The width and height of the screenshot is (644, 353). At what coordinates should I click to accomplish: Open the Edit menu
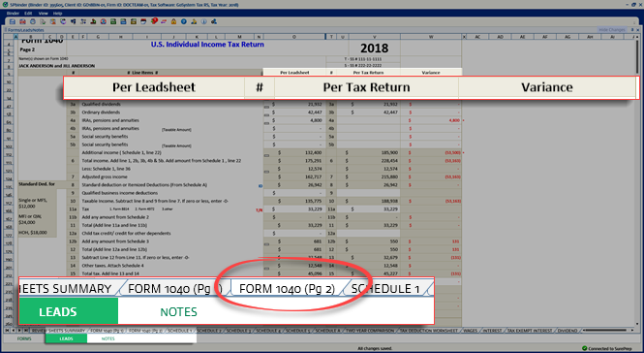[28, 14]
